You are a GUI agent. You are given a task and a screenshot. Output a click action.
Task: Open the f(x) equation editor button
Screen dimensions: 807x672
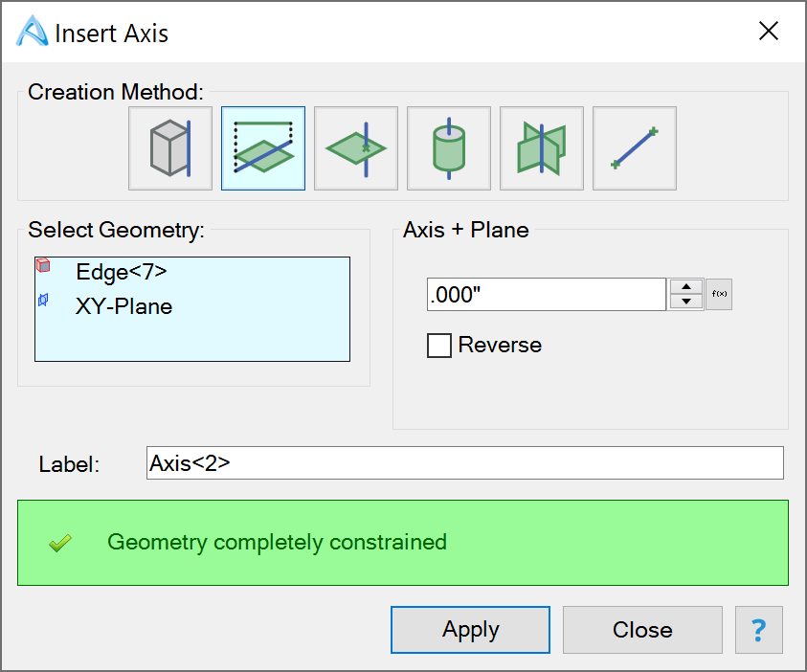pyautogui.click(x=719, y=294)
